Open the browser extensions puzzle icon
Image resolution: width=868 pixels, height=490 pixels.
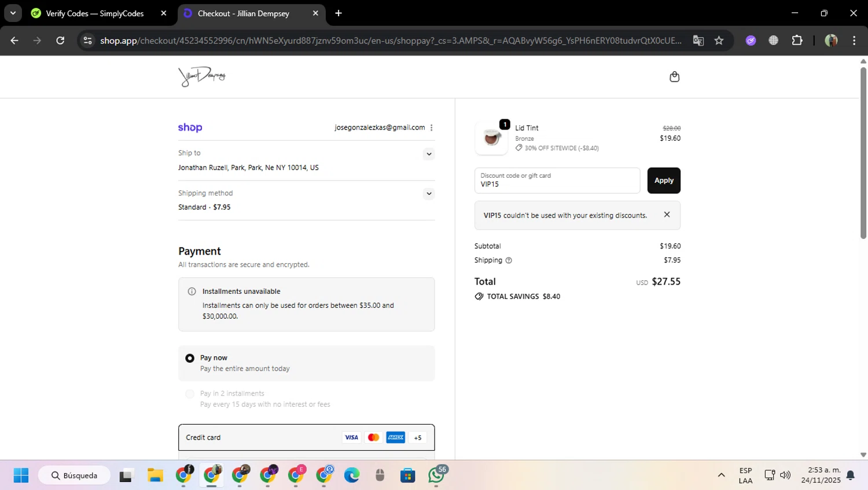797,40
